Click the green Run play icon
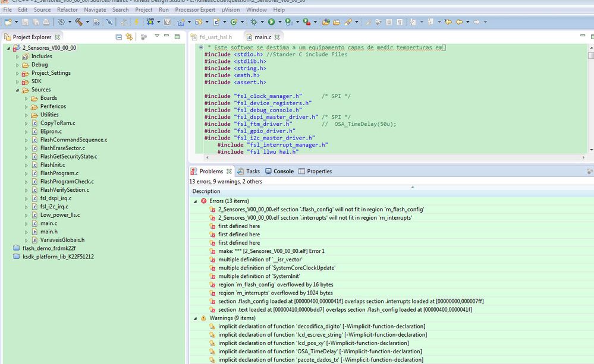Viewport: 594px width, 364px height. point(271,22)
